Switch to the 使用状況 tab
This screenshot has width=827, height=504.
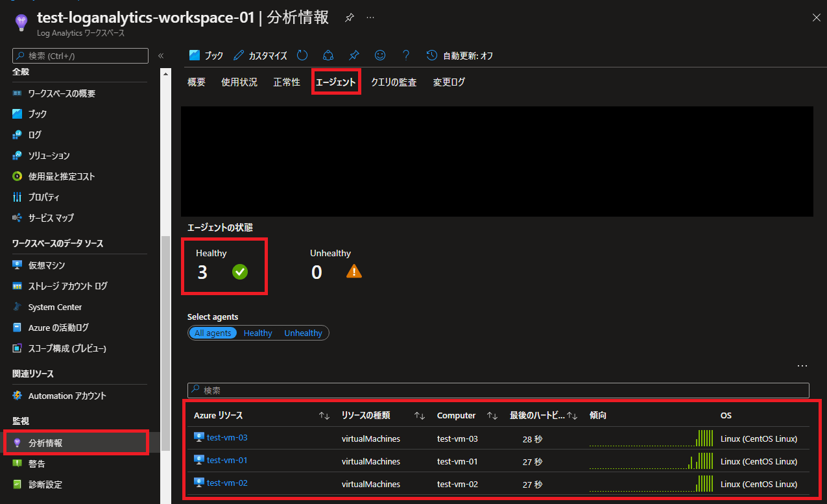coord(239,82)
